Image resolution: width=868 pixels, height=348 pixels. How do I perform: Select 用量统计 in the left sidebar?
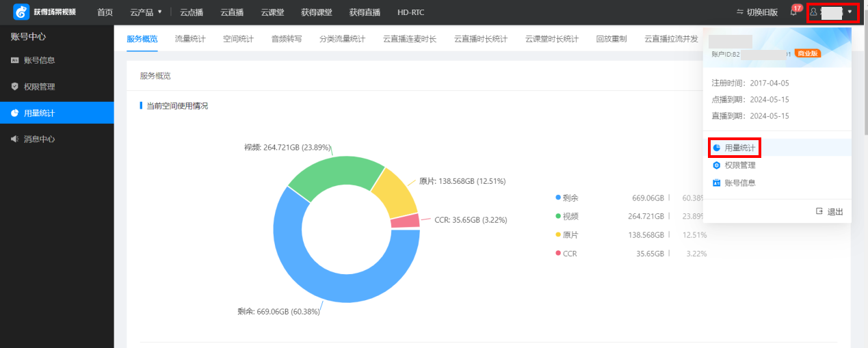[x=39, y=113]
